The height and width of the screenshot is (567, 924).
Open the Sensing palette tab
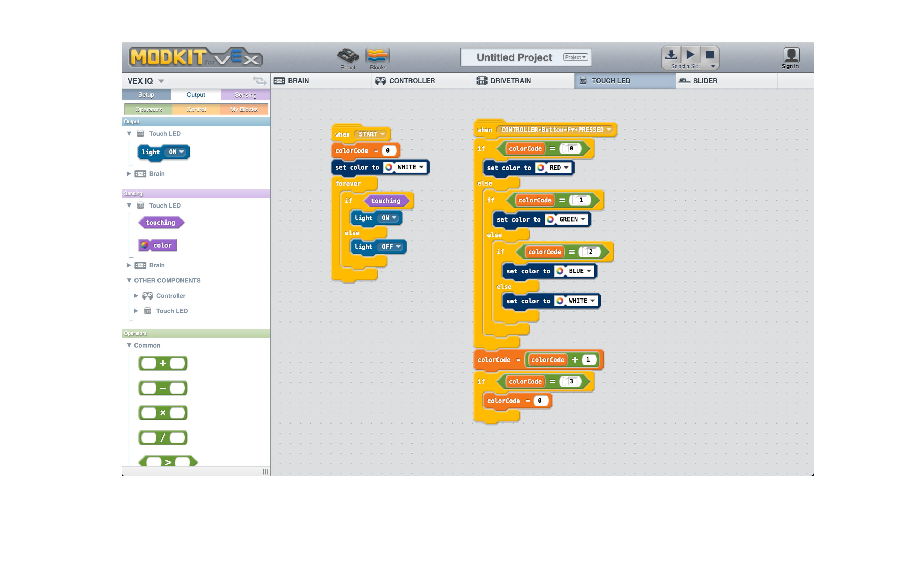tap(245, 95)
